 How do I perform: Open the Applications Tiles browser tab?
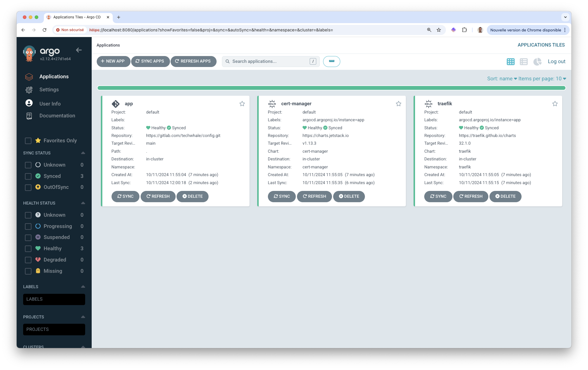coord(77,17)
